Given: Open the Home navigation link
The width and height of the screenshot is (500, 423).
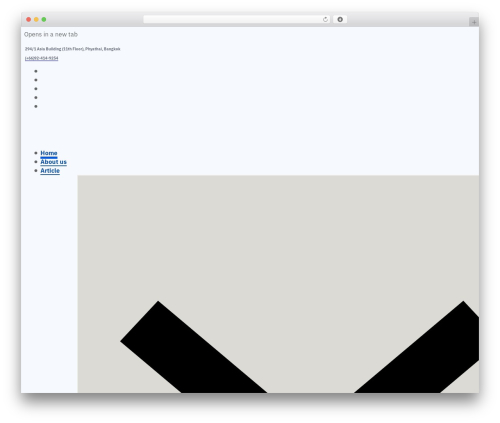Looking at the screenshot, I should click(49, 153).
